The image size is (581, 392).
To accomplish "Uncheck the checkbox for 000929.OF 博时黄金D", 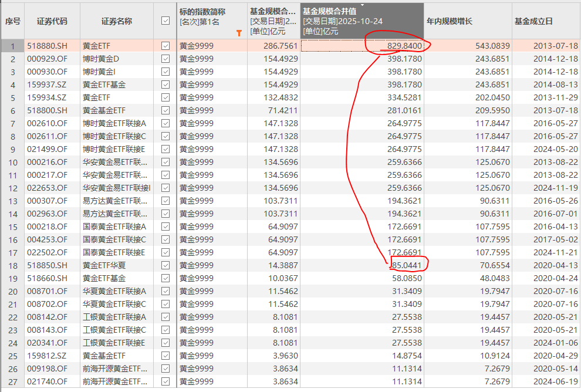I will click(165, 59).
